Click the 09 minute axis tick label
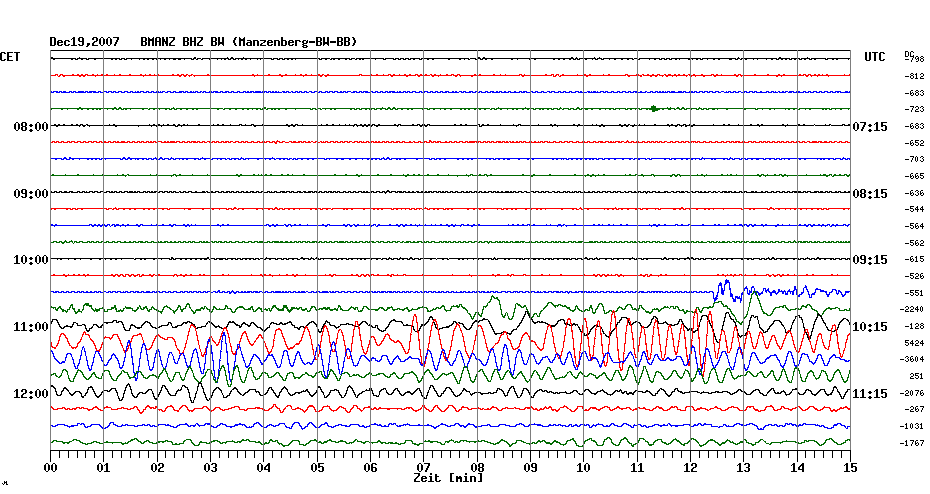Screen dimensions: 930x494 tap(530, 468)
